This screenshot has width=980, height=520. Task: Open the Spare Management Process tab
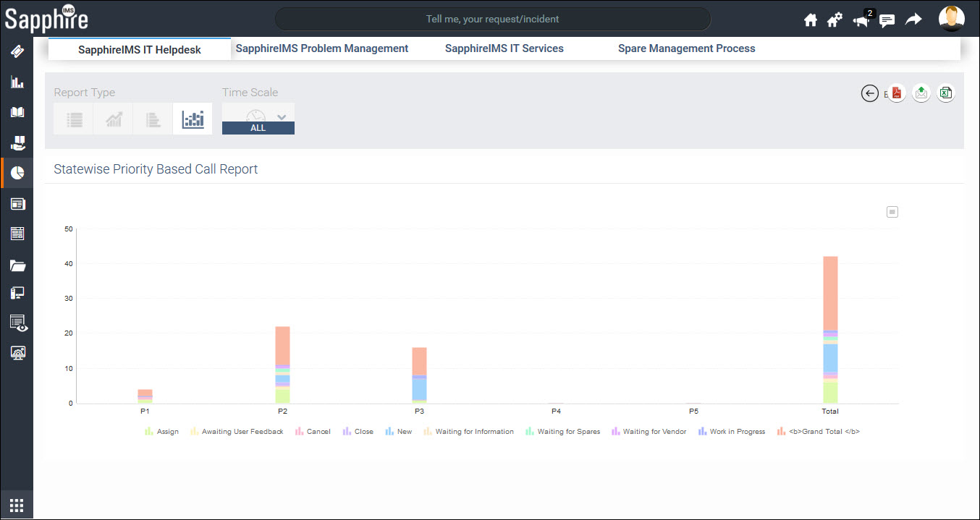[686, 48]
